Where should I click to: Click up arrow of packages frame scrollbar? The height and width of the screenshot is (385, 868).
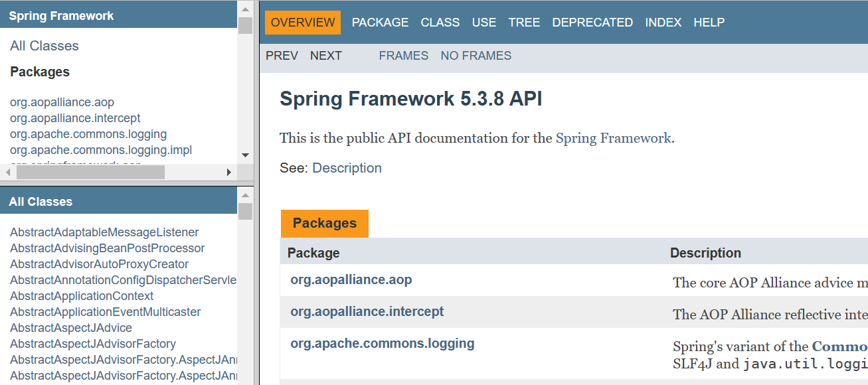click(x=245, y=8)
